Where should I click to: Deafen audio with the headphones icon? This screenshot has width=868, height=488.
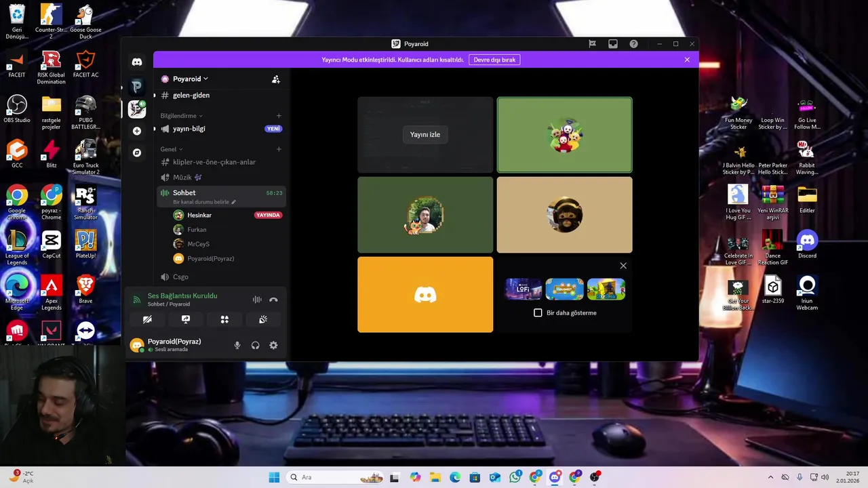pos(255,345)
